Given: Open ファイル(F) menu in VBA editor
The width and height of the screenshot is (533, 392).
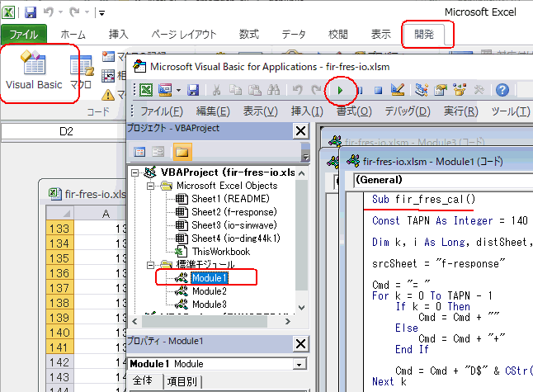Looking at the screenshot, I should coord(162,111).
